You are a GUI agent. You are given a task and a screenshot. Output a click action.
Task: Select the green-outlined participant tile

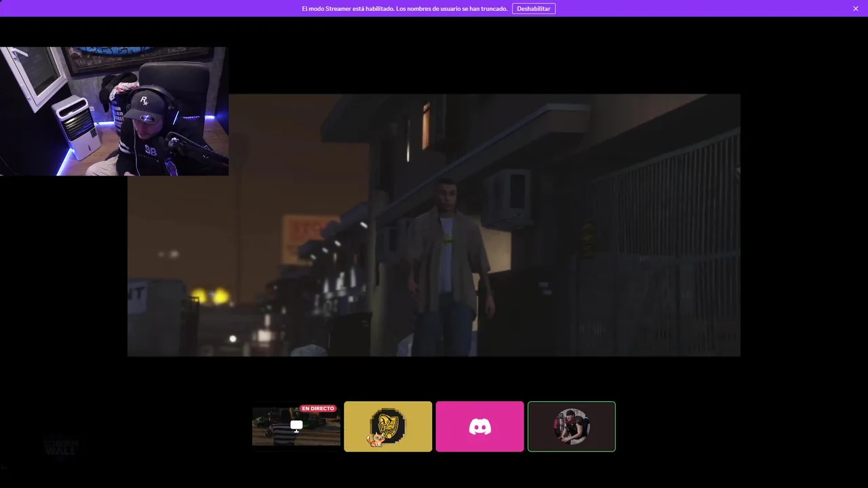click(x=572, y=426)
